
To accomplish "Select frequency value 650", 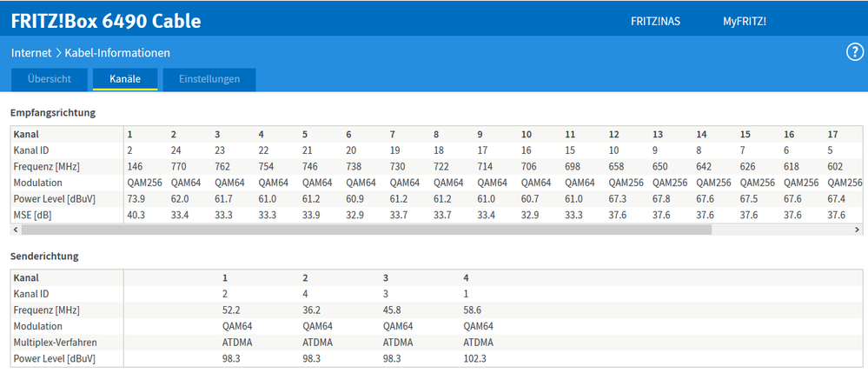I will [x=659, y=166].
